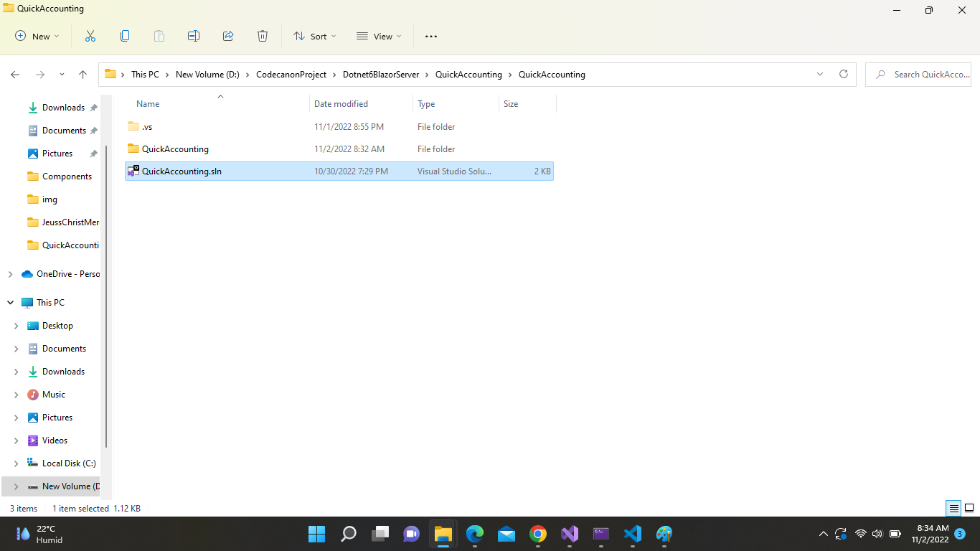Click the CodecanonProject breadcrumb segment

(291, 75)
